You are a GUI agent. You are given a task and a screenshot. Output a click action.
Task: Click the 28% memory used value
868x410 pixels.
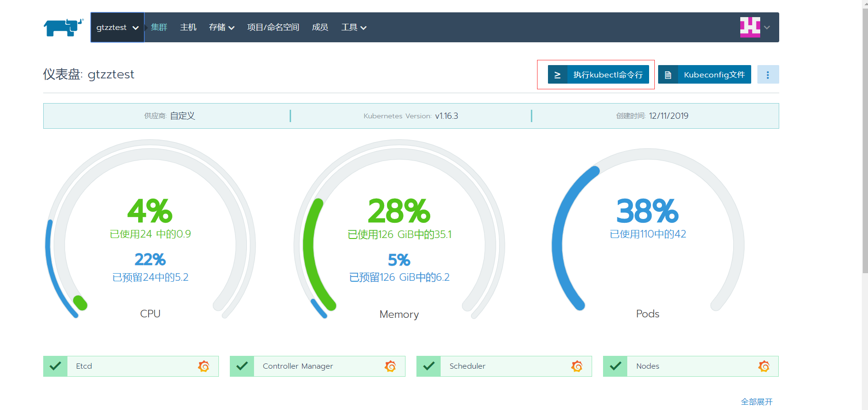point(399,211)
